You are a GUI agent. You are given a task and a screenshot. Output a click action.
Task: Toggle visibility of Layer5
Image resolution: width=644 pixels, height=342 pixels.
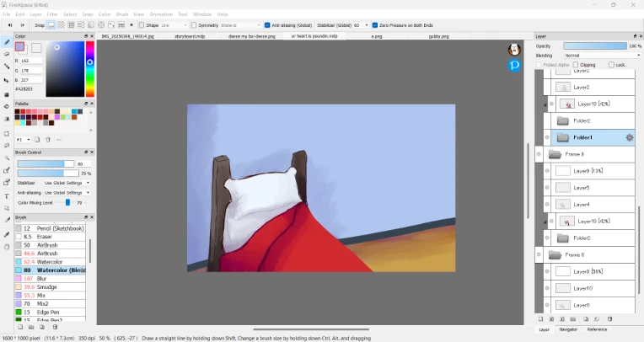(x=547, y=188)
